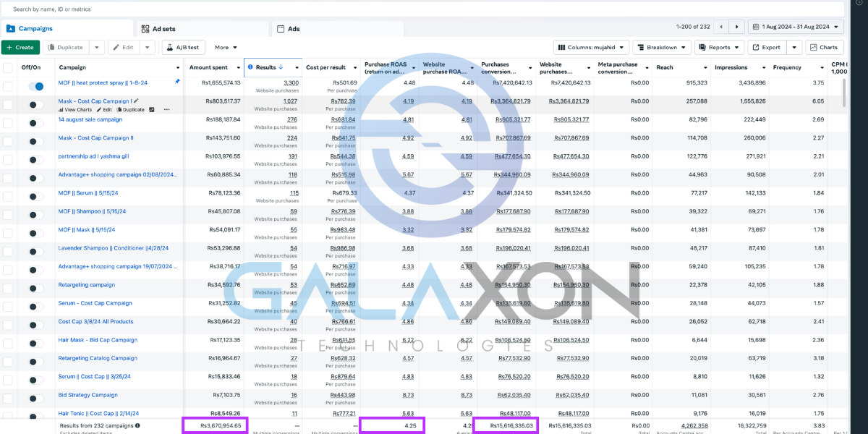Turn off MOF heat protect spray campaign toggle

[35, 86]
